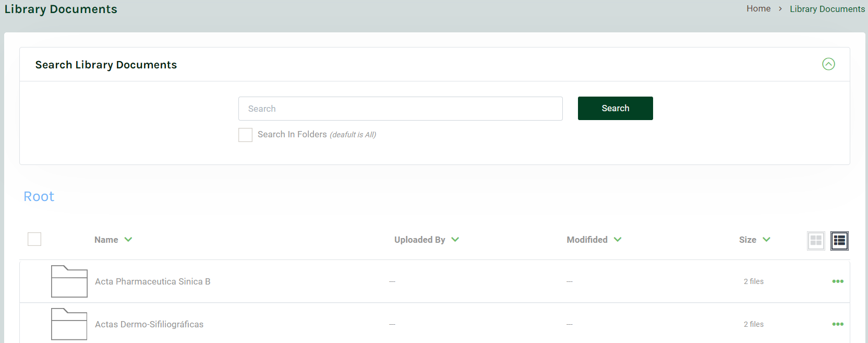Open options menu for Actas Dermo-Sifiliográficas

point(838,324)
